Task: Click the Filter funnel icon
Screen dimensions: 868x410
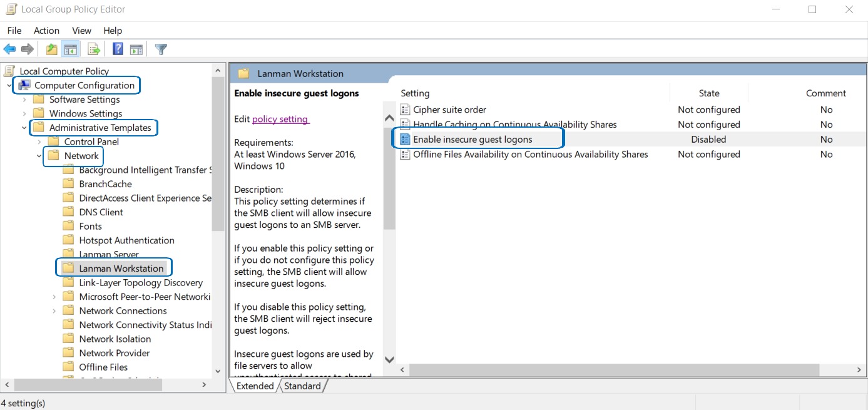Action: click(161, 49)
